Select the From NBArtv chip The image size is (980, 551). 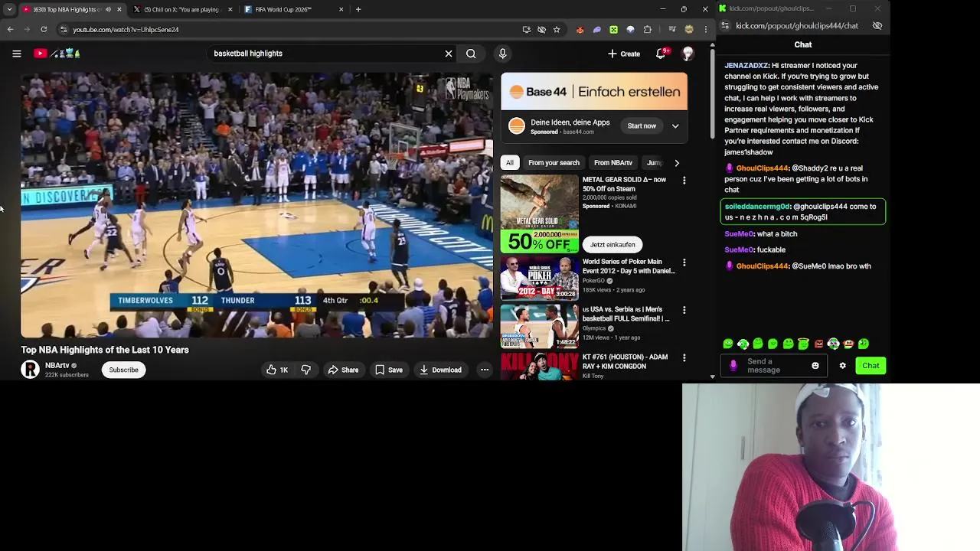(x=613, y=163)
